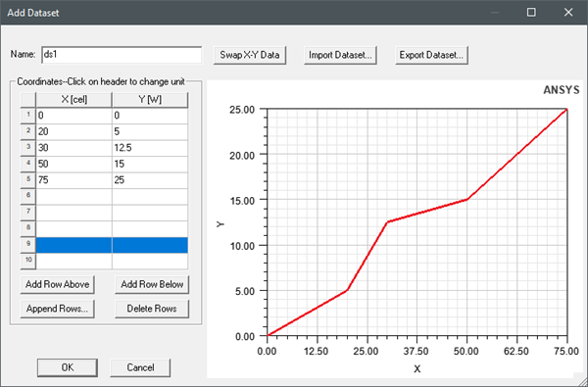Viewport: 588px width, 387px height.
Task: Click the empty X cell in row 6
Action: coord(73,197)
